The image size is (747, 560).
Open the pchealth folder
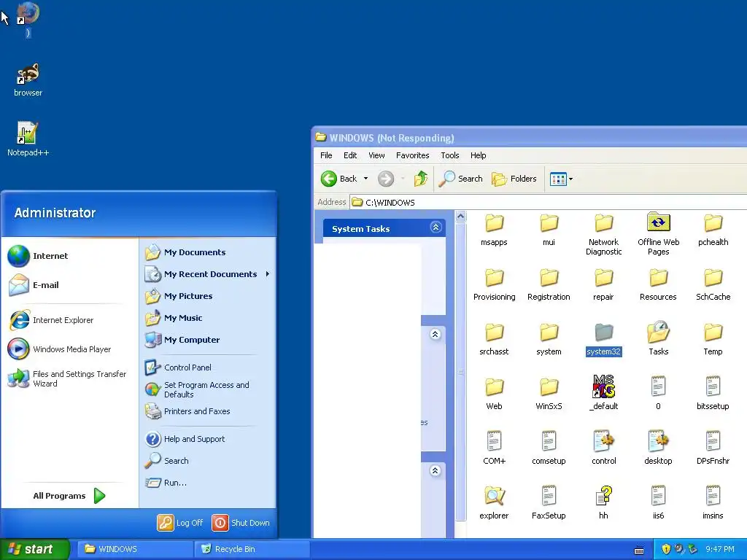coord(713,230)
